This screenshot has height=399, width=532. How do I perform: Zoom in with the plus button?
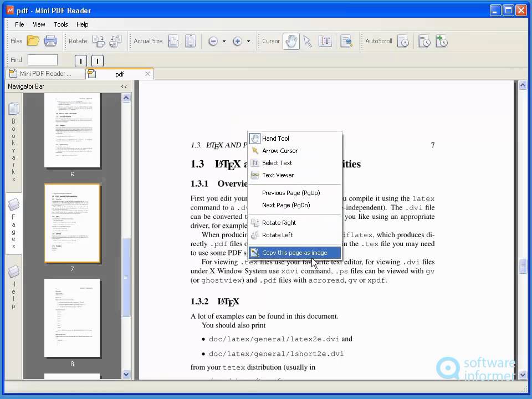click(238, 42)
